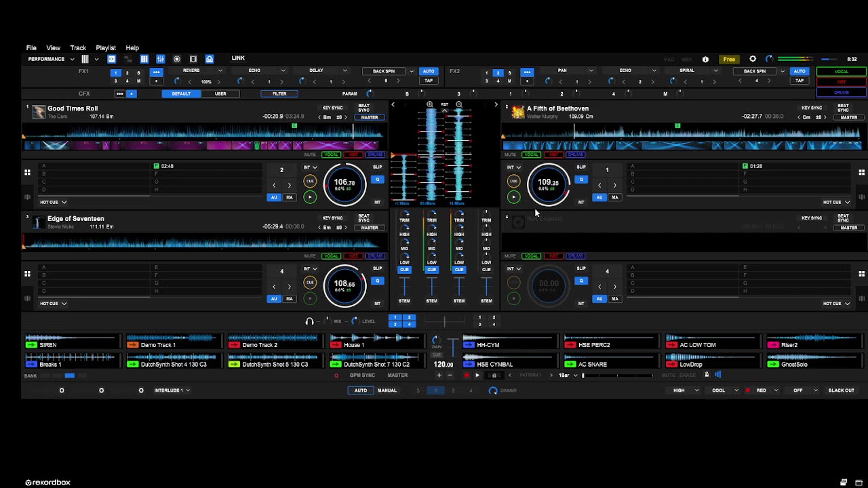Image resolution: width=868 pixels, height=488 pixels.
Task: Toggle MT master tempo on deck 1
Action: (378, 202)
